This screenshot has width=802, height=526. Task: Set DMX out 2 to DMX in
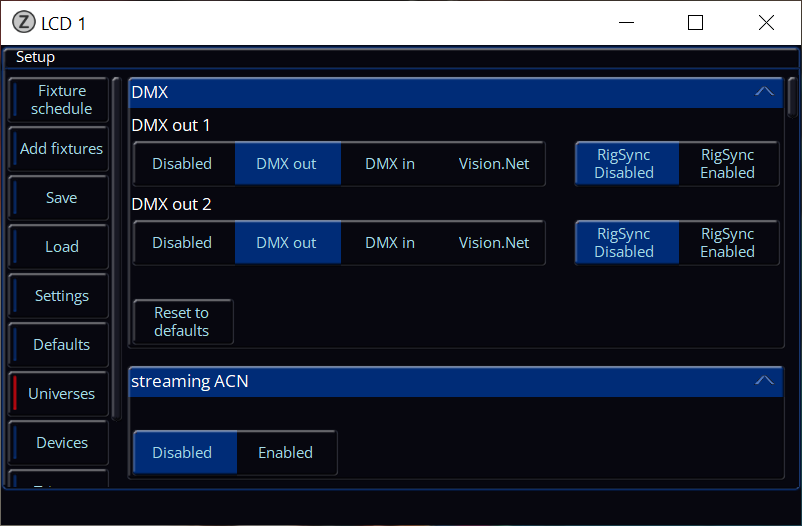pyautogui.click(x=390, y=243)
